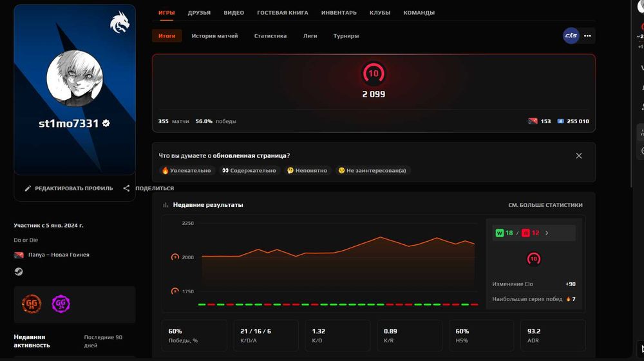Open the Статистика sub-tab
The image size is (644, 361).
click(x=270, y=35)
